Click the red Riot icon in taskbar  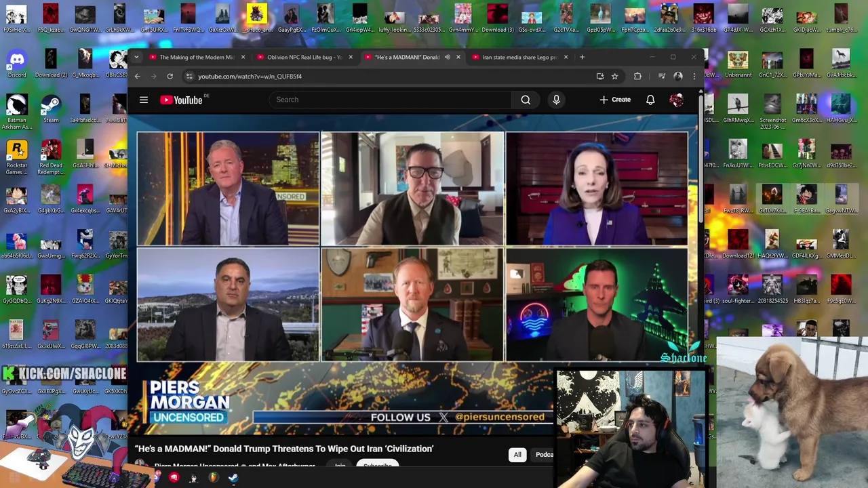pos(174,478)
